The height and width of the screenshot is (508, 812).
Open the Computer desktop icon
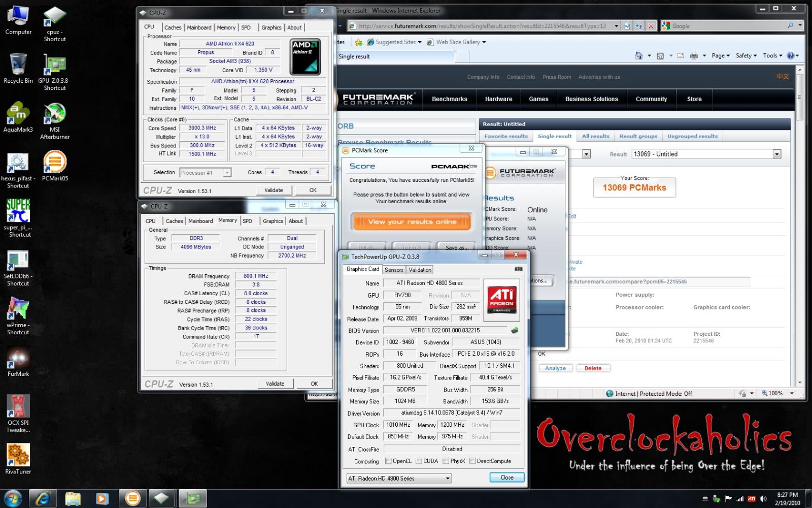tap(18, 20)
